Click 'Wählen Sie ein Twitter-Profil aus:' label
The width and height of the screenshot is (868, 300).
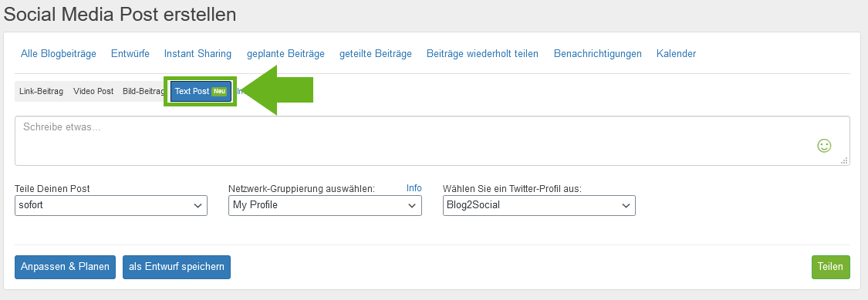point(512,189)
